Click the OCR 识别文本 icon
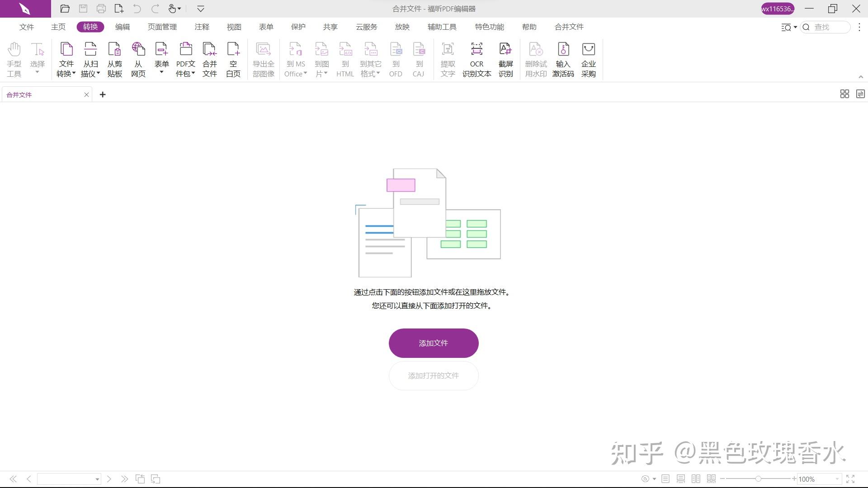Screen dimensions: 868x488 tap(476, 59)
